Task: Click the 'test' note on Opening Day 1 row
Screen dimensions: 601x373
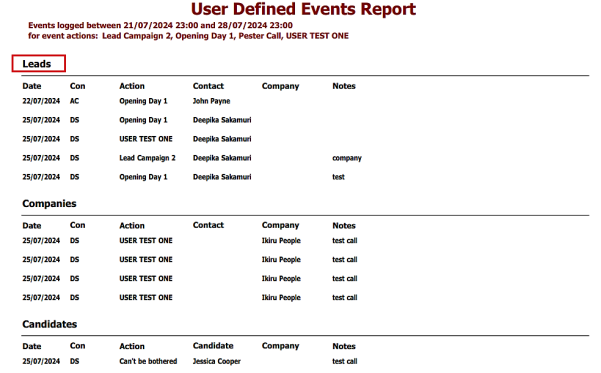Action: pyautogui.click(x=338, y=177)
